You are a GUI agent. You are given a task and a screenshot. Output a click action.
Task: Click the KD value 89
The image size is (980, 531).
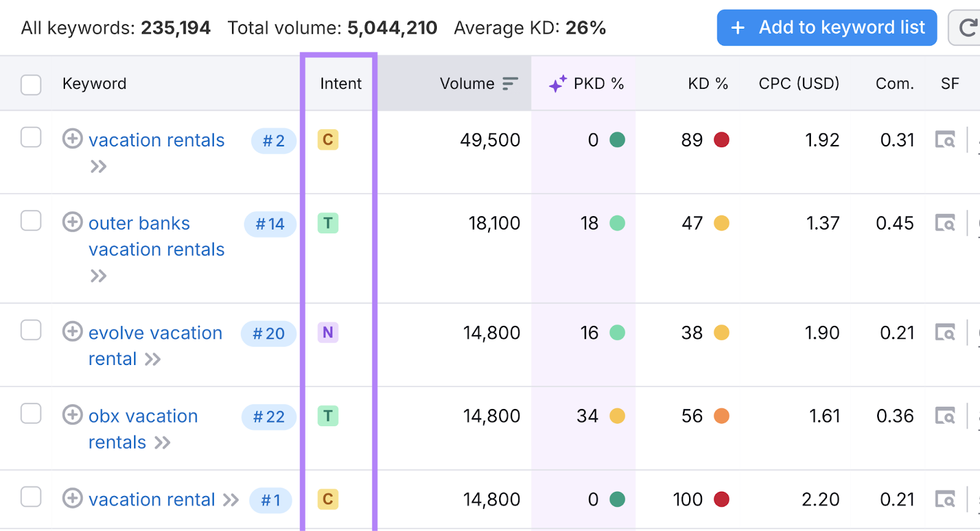(x=692, y=140)
